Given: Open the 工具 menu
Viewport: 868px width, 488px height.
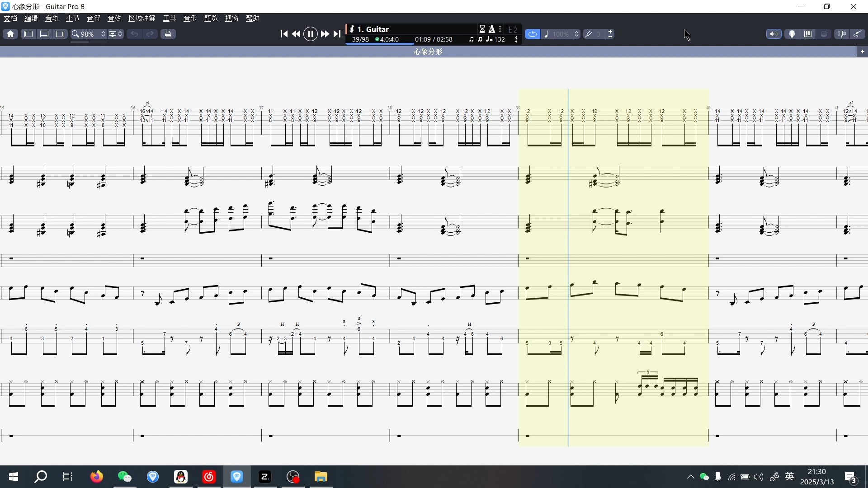Looking at the screenshot, I should [x=170, y=19].
